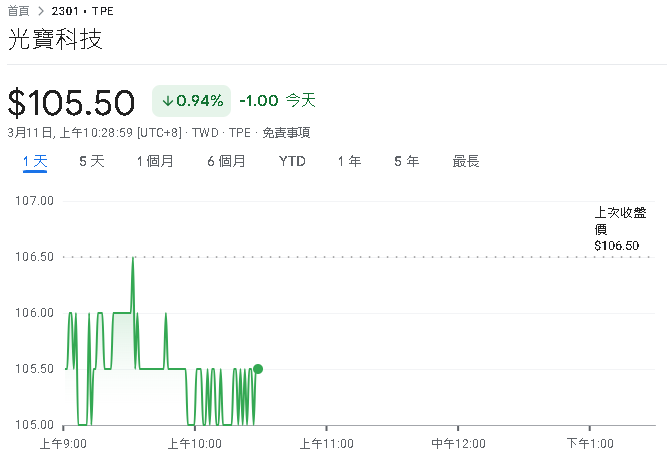Image resolution: width=667 pixels, height=463 pixels.
Task: Click the 下午1:00 time axis label
Action: 590,444
